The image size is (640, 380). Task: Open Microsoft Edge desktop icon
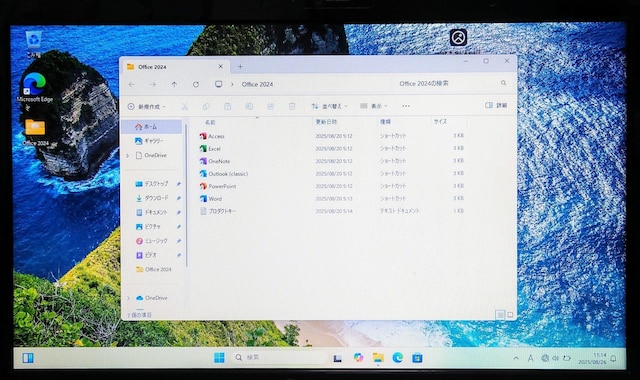click(x=35, y=87)
